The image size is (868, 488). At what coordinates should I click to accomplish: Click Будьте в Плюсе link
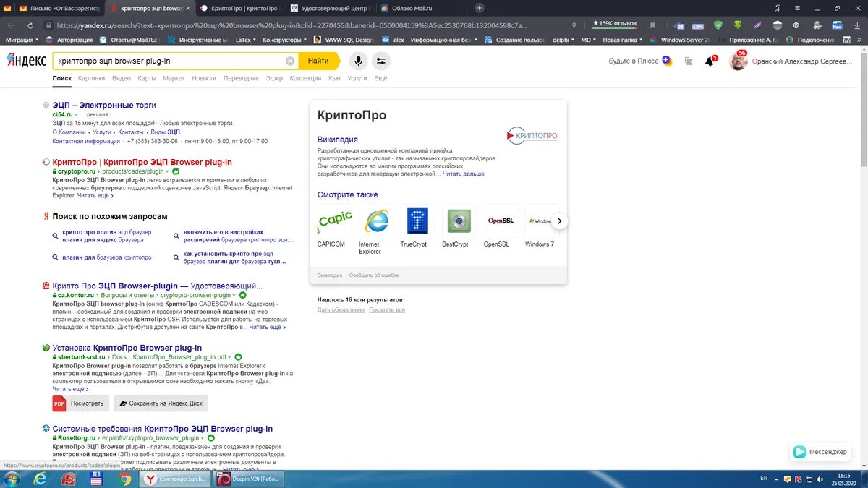(x=634, y=61)
